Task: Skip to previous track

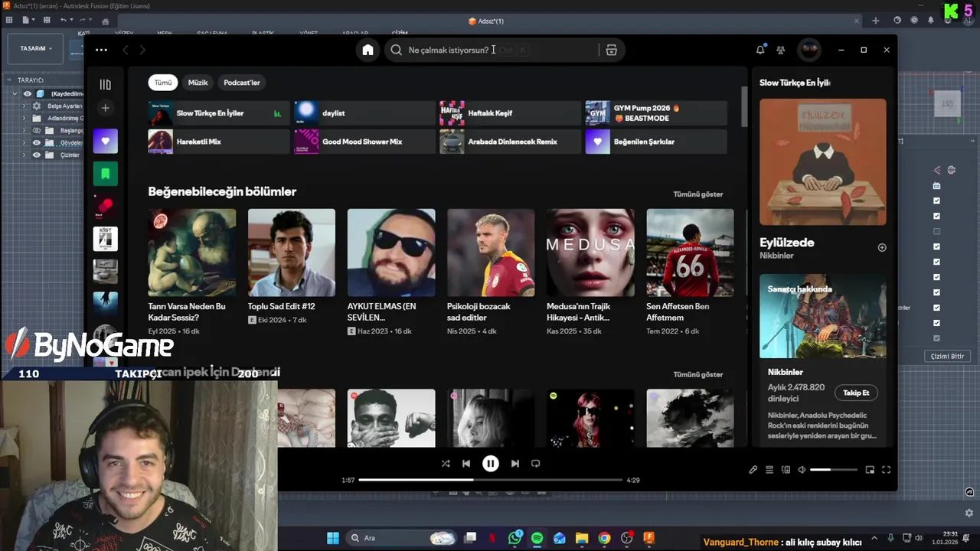Action: pyautogui.click(x=465, y=463)
